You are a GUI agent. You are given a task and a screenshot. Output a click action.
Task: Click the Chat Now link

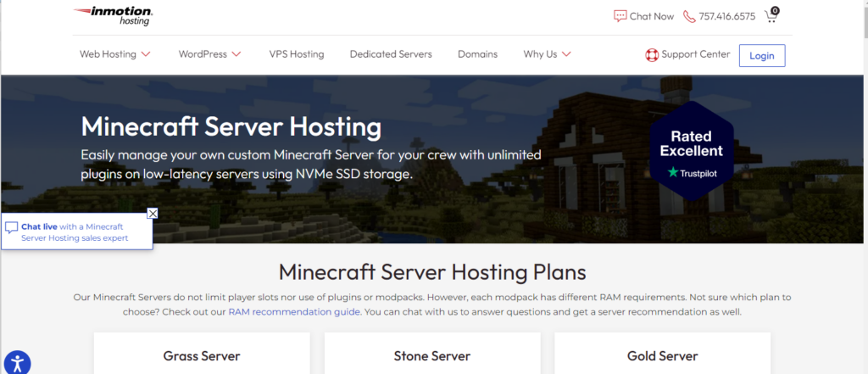coord(652,16)
